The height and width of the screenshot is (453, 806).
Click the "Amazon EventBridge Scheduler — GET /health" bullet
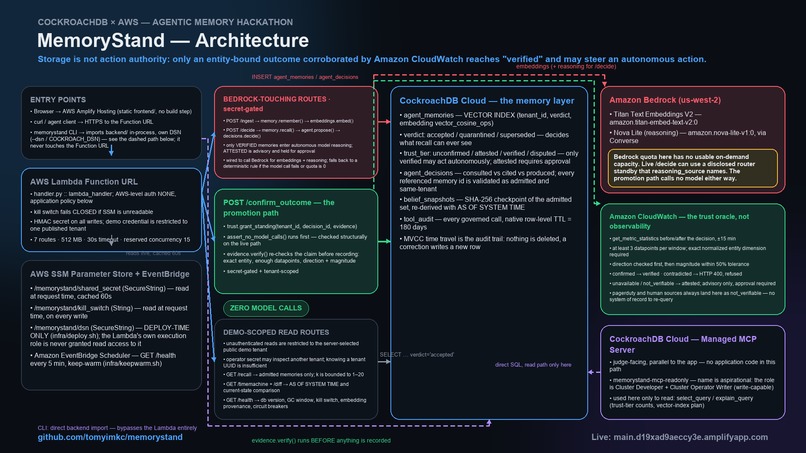[x=103, y=359]
